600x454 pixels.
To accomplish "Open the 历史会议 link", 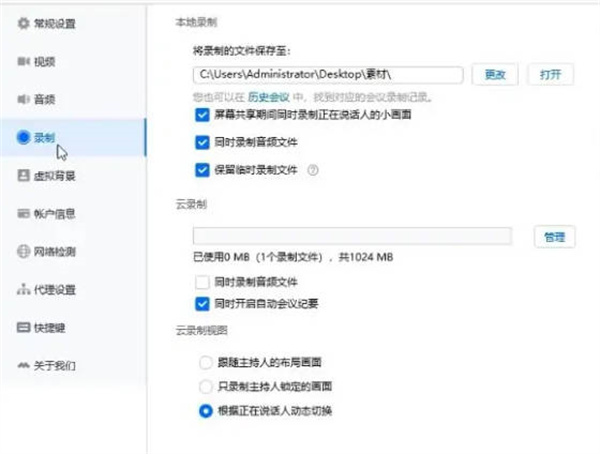I will [x=268, y=97].
